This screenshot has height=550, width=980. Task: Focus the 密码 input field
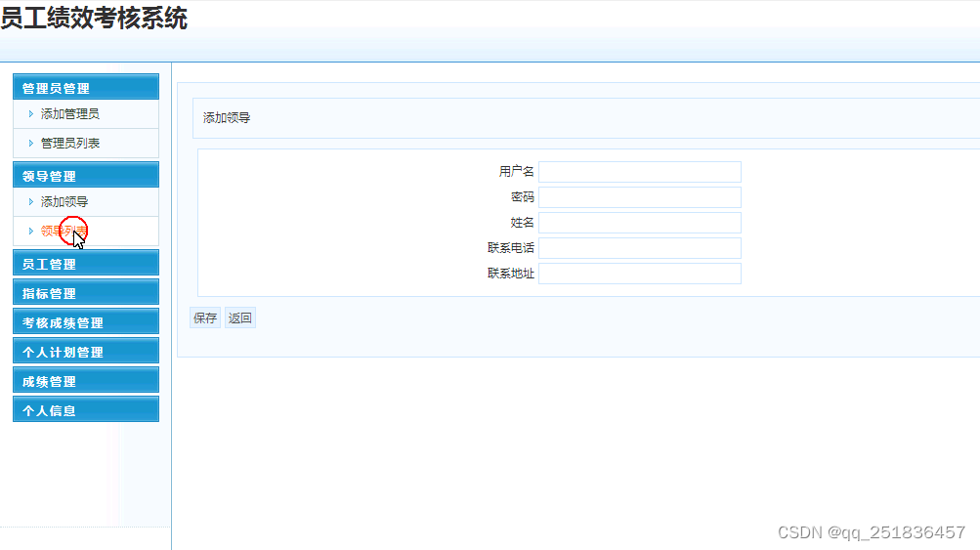(x=640, y=197)
